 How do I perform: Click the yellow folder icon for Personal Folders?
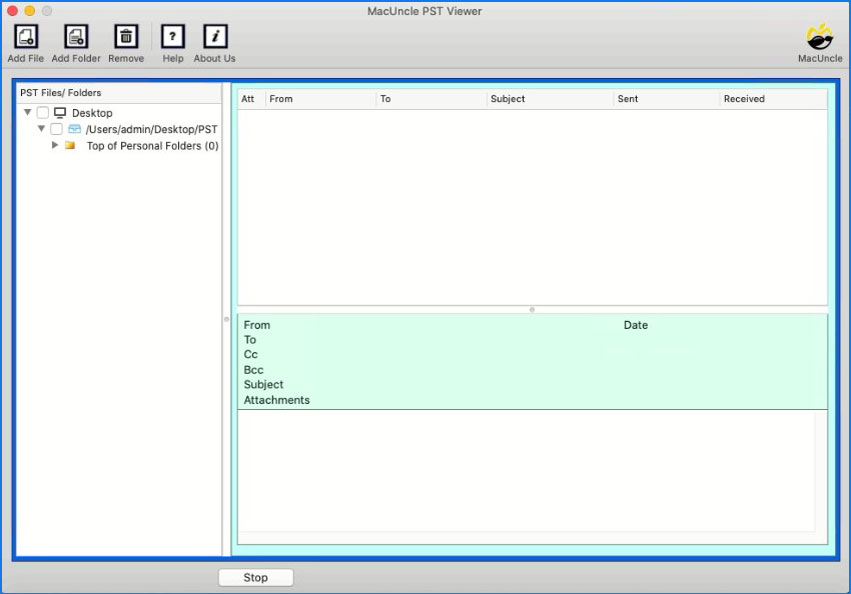click(70, 146)
